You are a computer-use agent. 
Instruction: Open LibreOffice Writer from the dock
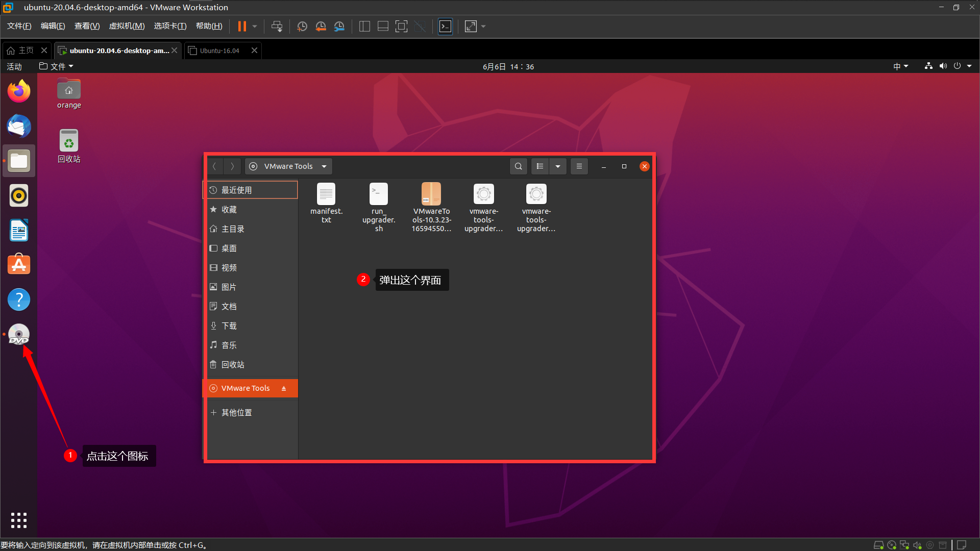(x=19, y=230)
